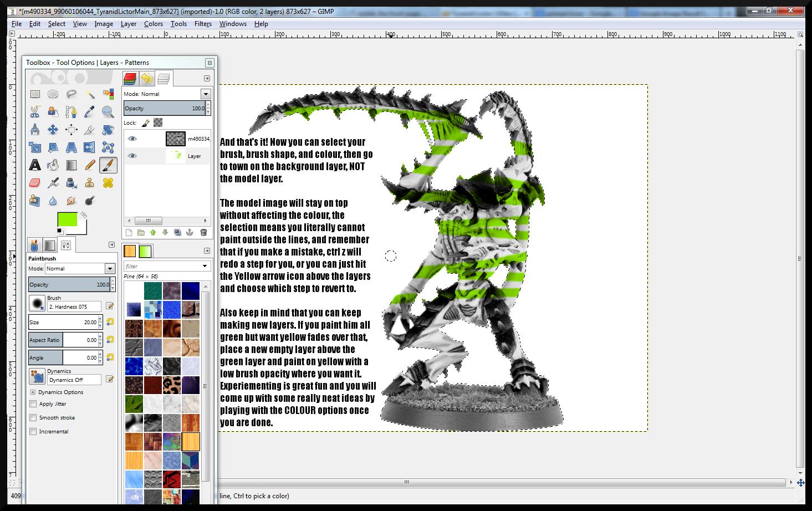This screenshot has width=812, height=511.
Task: Select the Blur/Sharpen droplet tool
Action: point(53,201)
